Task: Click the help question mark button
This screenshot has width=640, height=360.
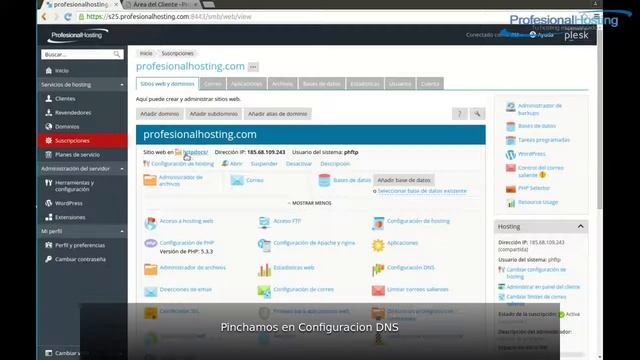Action: coord(460,114)
